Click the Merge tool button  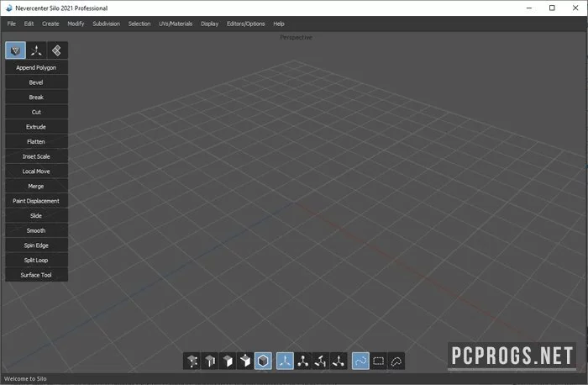point(36,186)
